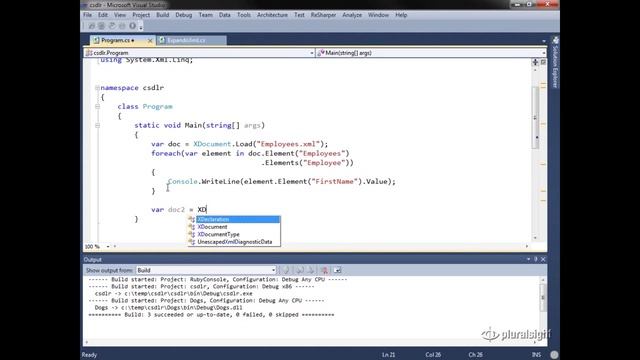Open the File menu
The width and height of the screenshot is (640, 360).
pos(87,15)
